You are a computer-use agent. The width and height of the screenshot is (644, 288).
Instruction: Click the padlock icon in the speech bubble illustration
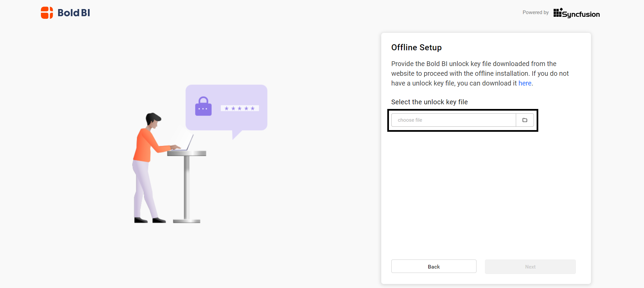coord(203,106)
